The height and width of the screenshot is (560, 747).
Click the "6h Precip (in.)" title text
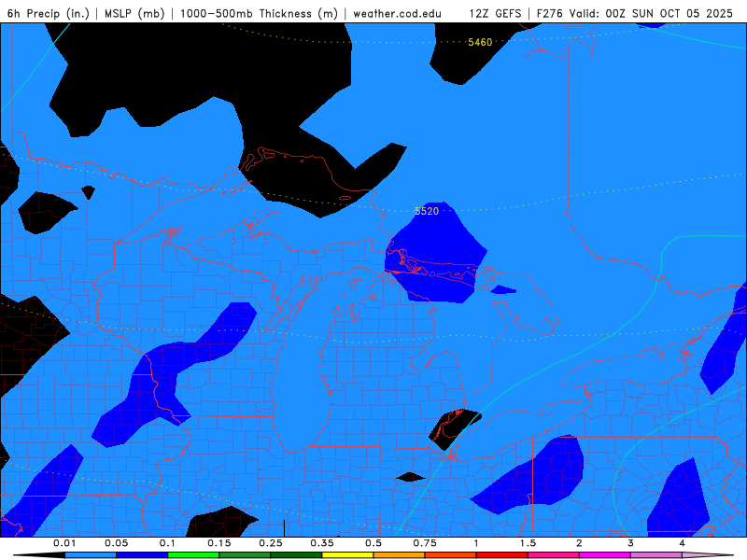point(49,13)
